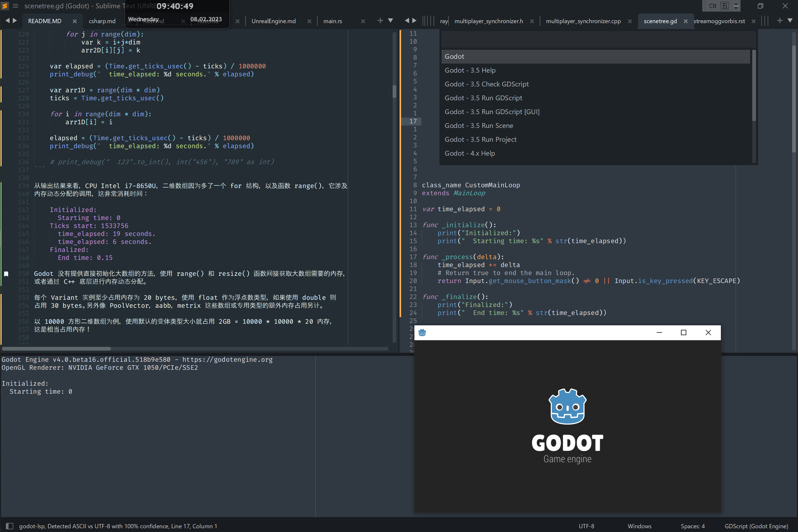Click the godotengine.org URL in console output
The width and height of the screenshot is (798, 532).
(228, 359)
